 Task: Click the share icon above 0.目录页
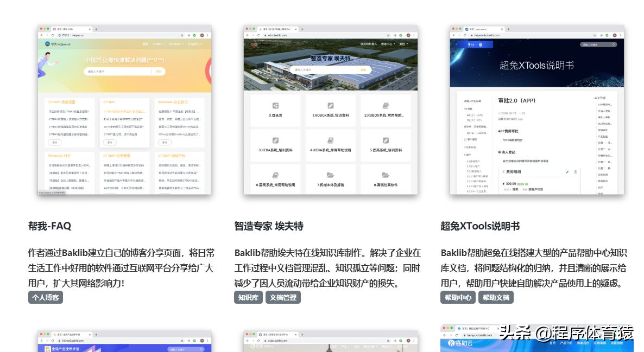[x=276, y=105]
